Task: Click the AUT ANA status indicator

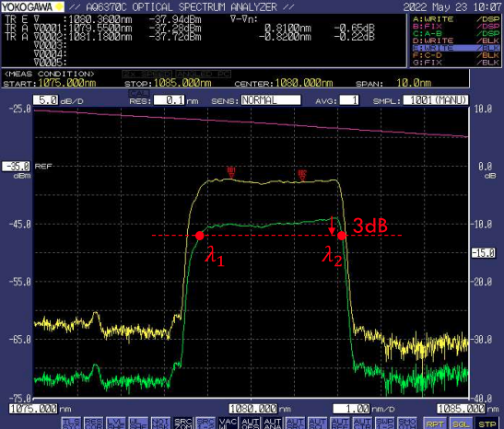Action: click(273, 423)
